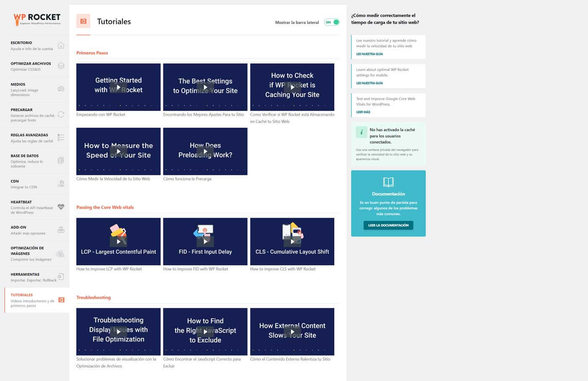Click Cómo el Contenido Externo Ralentiza tu Sitio caption

coord(290,359)
